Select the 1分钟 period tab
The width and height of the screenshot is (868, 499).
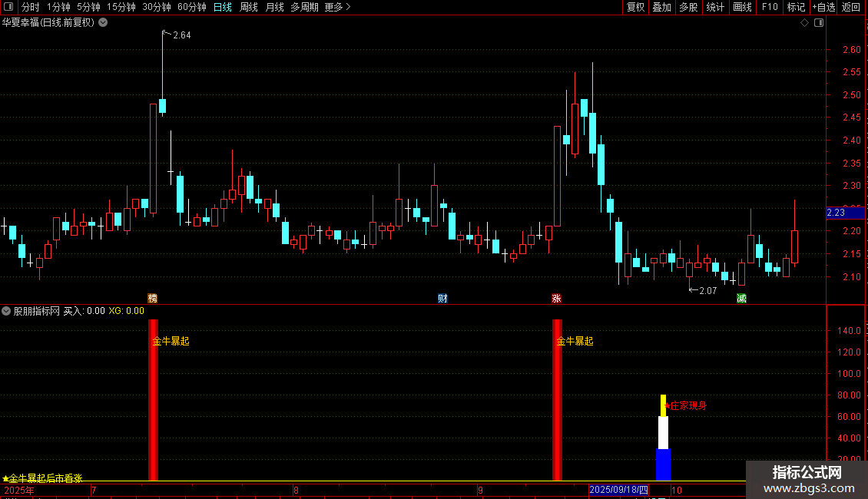pyautogui.click(x=58, y=7)
